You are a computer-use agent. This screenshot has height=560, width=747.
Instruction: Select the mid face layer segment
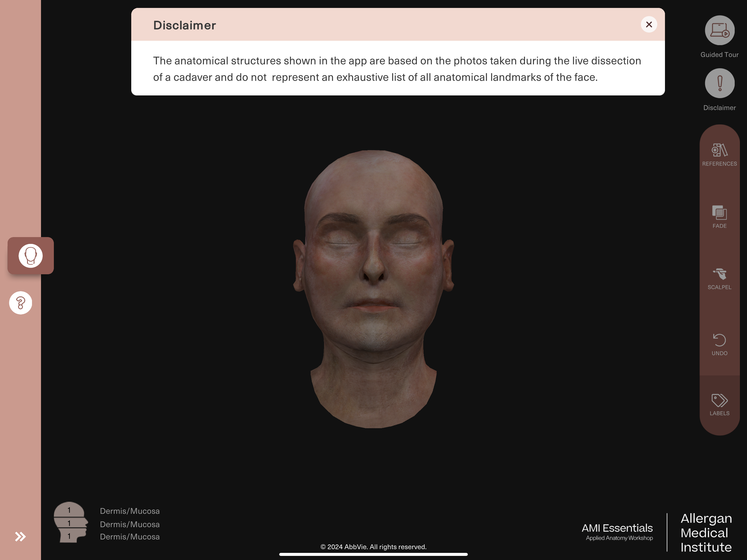coord(70,523)
